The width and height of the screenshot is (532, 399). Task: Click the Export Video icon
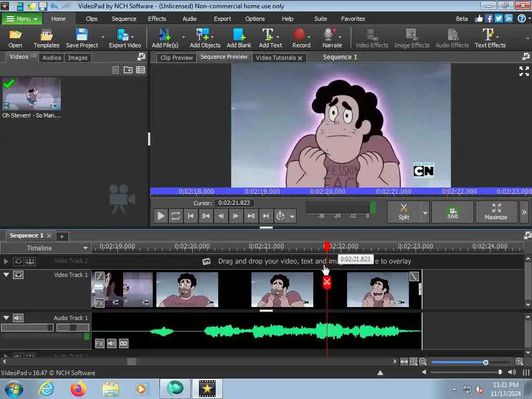(x=125, y=38)
